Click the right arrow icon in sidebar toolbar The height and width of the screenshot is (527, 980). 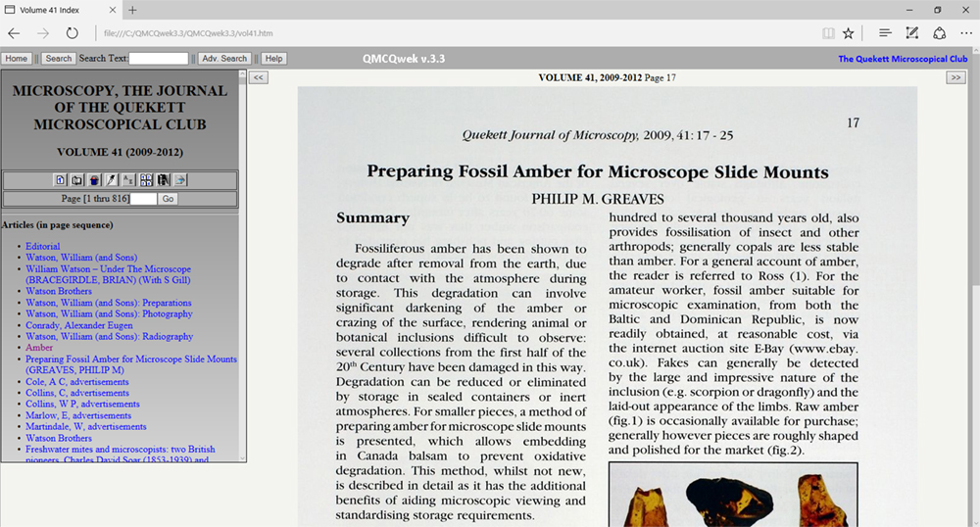pyautogui.click(x=181, y=180)
